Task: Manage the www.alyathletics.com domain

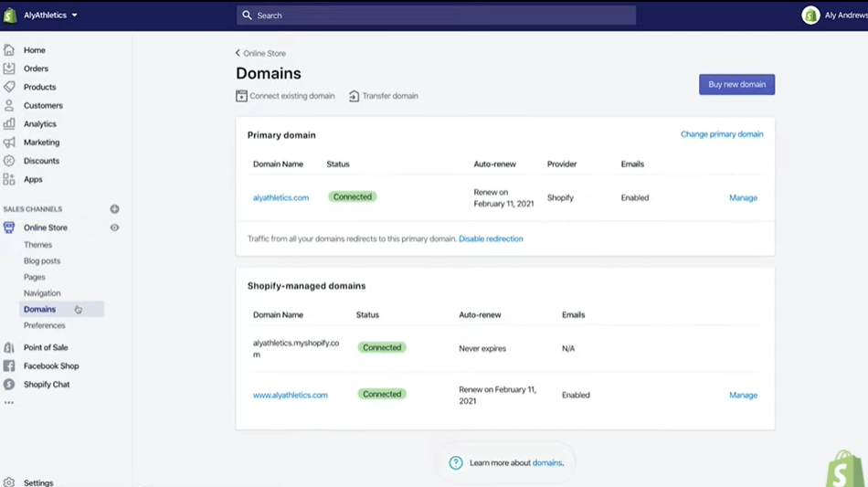Action: [743, 395]
